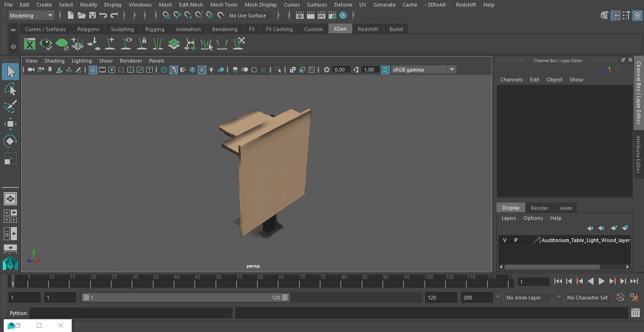Image resolution: width=644 pixels, height=332 pixels.
Task: Toggle P playback of Auditorium_Table layer
Action: 515,240
